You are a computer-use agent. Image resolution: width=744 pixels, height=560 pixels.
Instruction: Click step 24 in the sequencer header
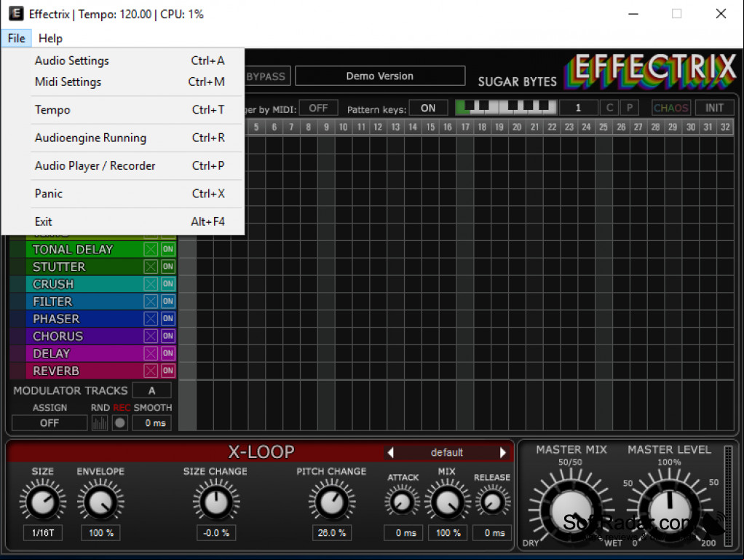tap(587, 127)
